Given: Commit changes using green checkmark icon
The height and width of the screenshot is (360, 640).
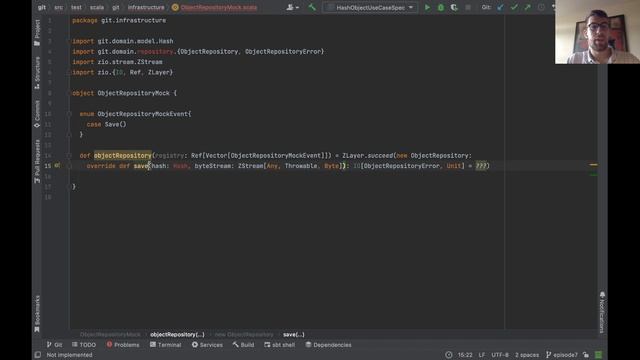Looking at the screenshot, I should tap(514, 7).
